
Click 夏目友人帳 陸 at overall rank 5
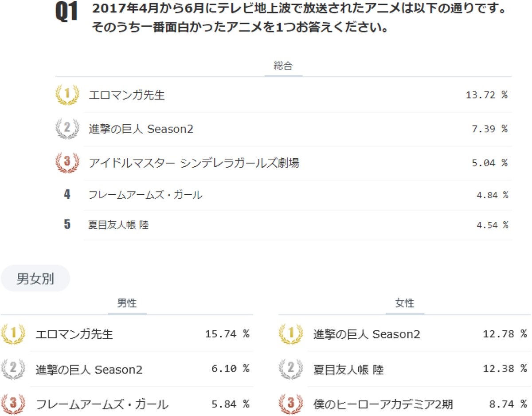coord(118,225)
